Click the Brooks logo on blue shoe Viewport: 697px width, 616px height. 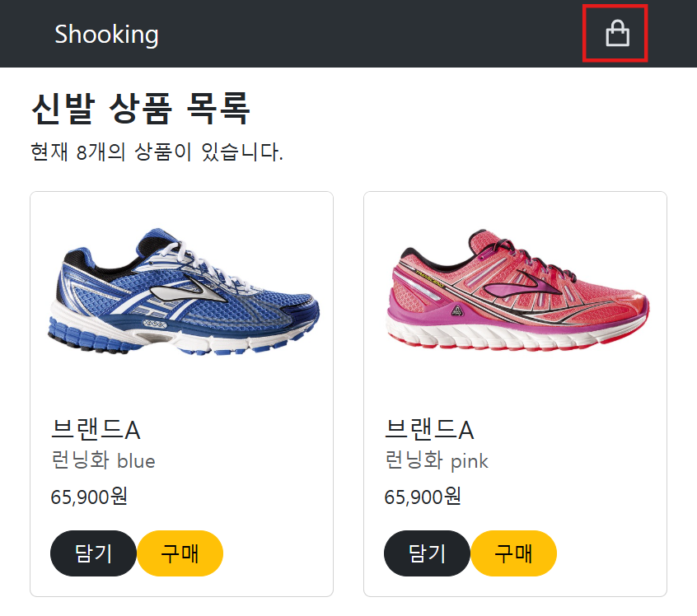[x=189, y=292]
